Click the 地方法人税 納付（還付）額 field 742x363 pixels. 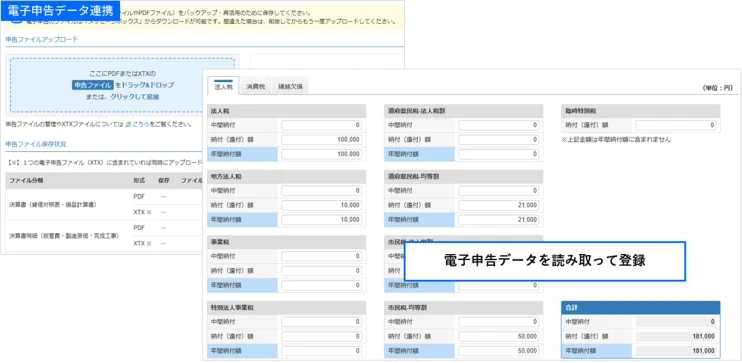322,205
